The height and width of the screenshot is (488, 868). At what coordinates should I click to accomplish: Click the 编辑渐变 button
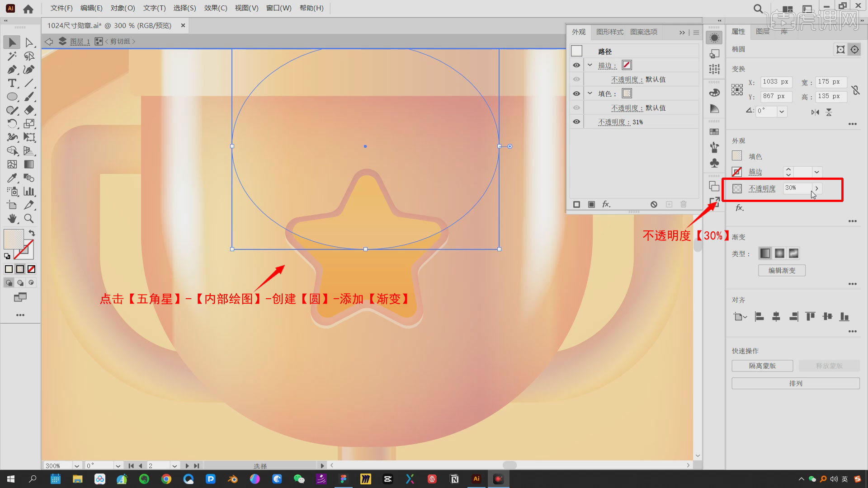tap(782, 271)
